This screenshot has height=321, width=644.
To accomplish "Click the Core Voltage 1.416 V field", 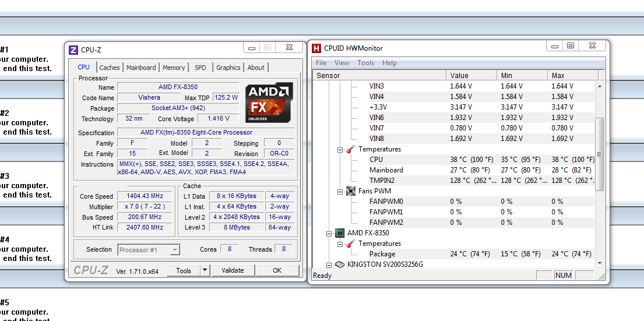I will point(219,119).
